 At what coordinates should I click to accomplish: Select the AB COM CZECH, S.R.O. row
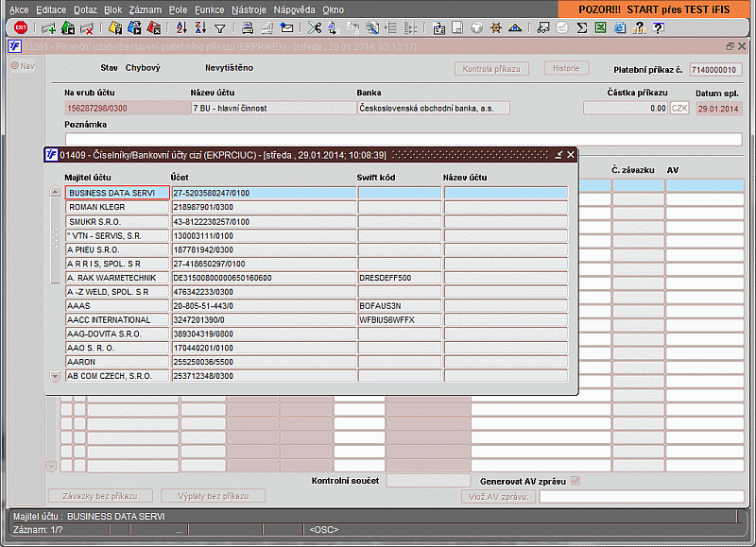pos(117,375)
